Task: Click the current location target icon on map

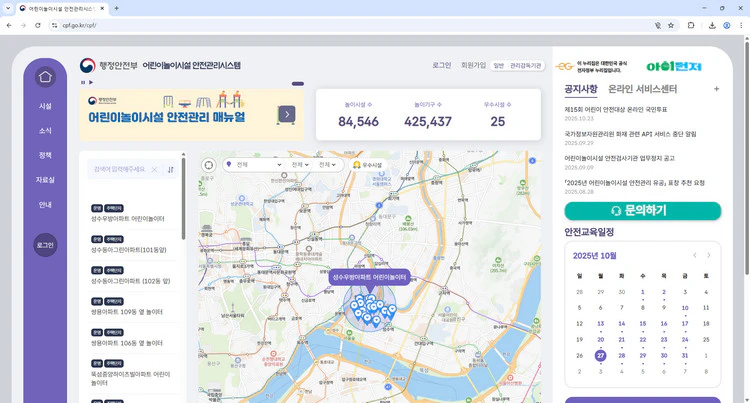Action: point(208,165)
